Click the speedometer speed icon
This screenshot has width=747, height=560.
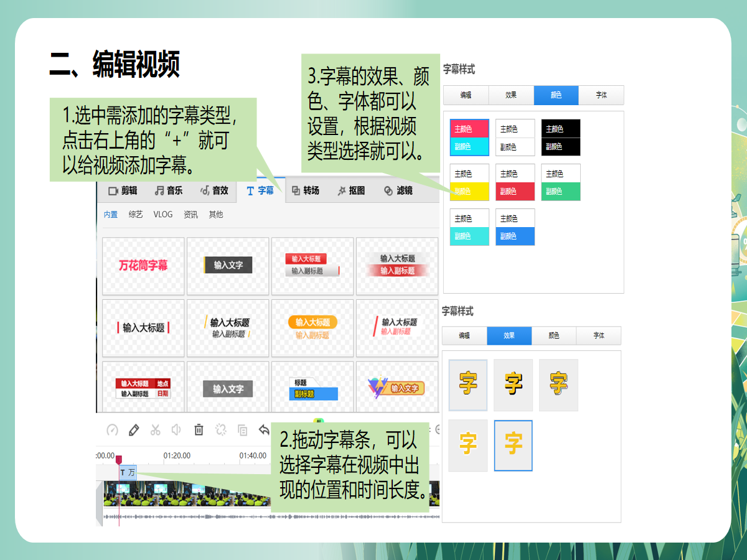113,430
